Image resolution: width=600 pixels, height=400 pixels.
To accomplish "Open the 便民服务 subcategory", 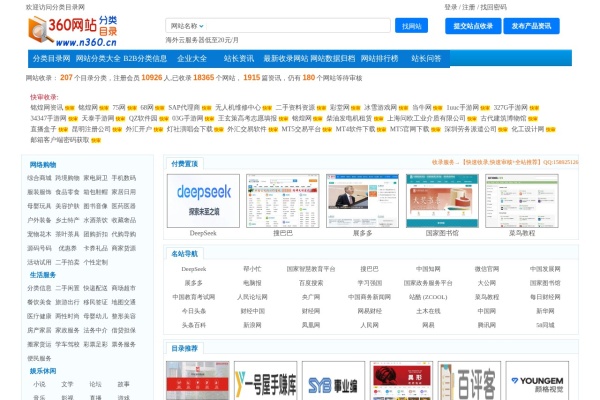I will click(x=39, y=358).
